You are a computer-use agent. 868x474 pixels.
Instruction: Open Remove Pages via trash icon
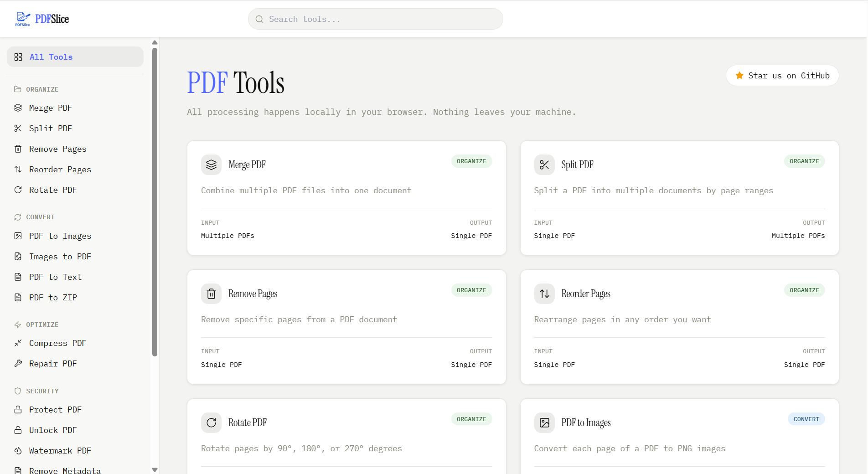(x=18, y=149)
